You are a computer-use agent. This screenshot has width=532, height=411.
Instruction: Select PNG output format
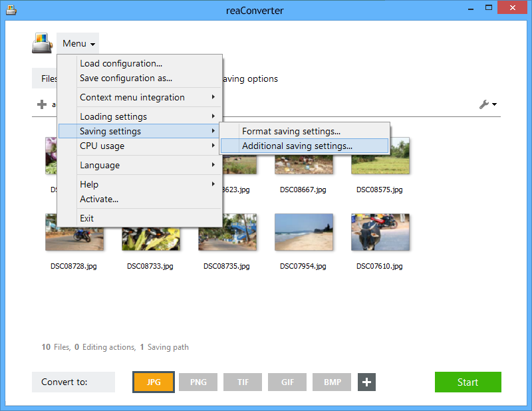pyautogui.click(x=198, y=382)
